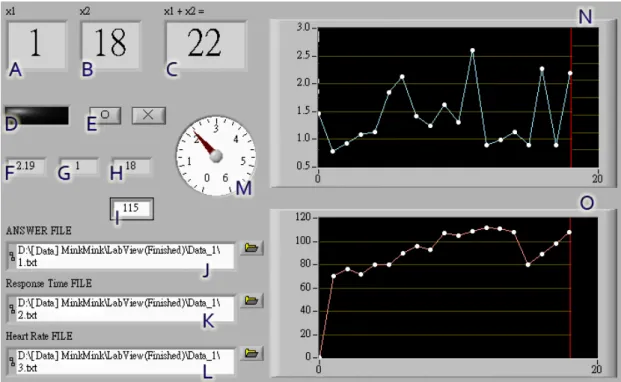Click the red cursor line in upper chart

click(x=571, y=97)
